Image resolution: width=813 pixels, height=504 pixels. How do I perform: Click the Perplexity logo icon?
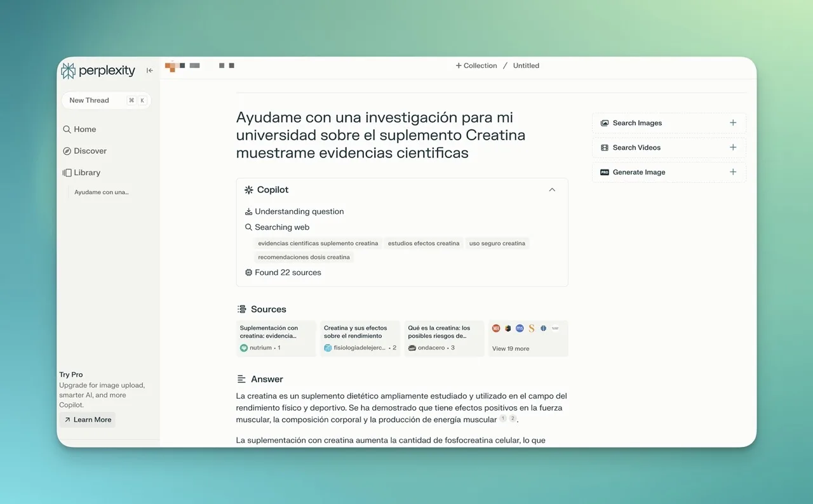[68, 70]
